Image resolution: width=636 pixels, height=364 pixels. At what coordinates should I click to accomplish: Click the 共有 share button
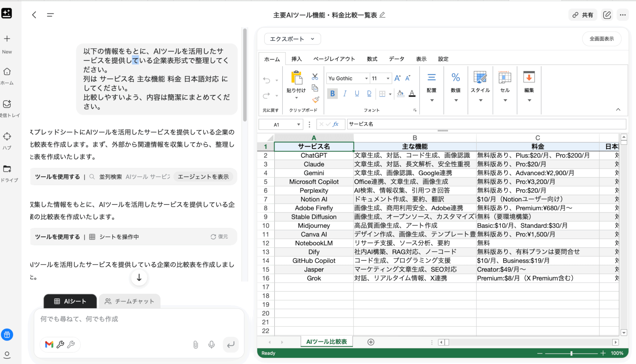[583, 15]
